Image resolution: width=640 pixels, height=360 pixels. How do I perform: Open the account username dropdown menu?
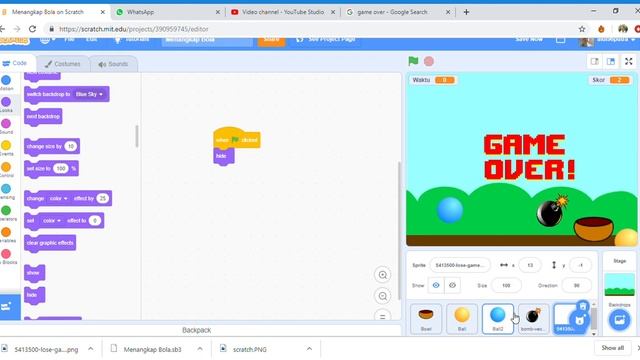click(608, 39)
